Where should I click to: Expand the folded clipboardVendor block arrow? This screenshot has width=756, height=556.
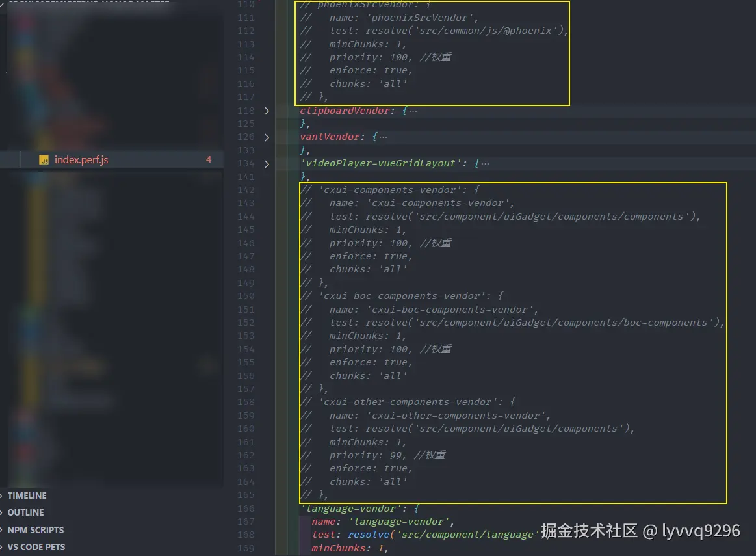(267, 111)
